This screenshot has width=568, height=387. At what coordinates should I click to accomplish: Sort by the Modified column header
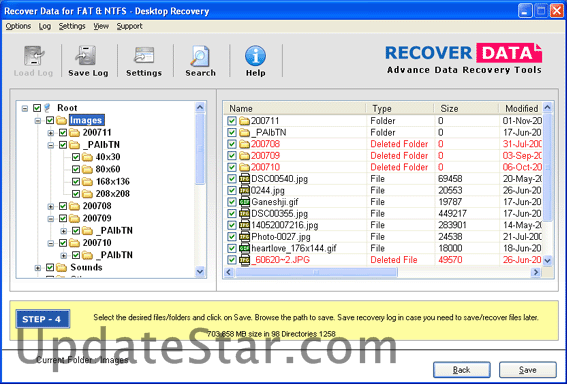pyautogui.click(x=521, y=108)
